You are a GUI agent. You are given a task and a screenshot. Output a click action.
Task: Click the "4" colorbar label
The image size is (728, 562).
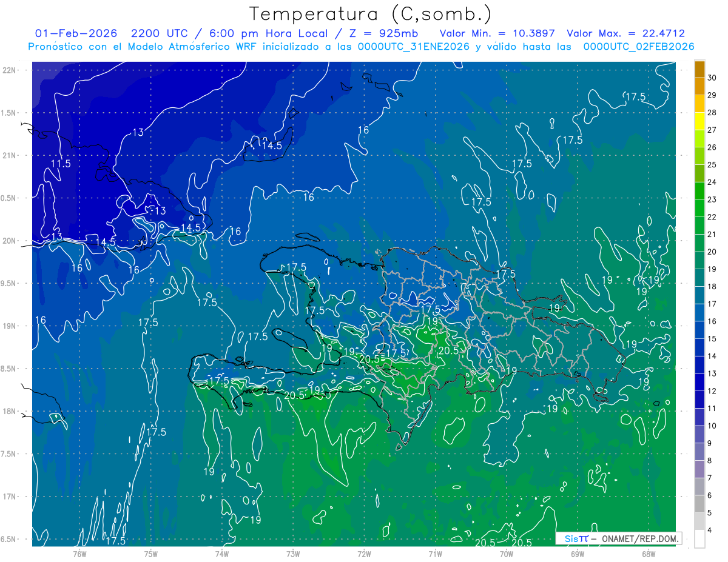pos(709,530)
